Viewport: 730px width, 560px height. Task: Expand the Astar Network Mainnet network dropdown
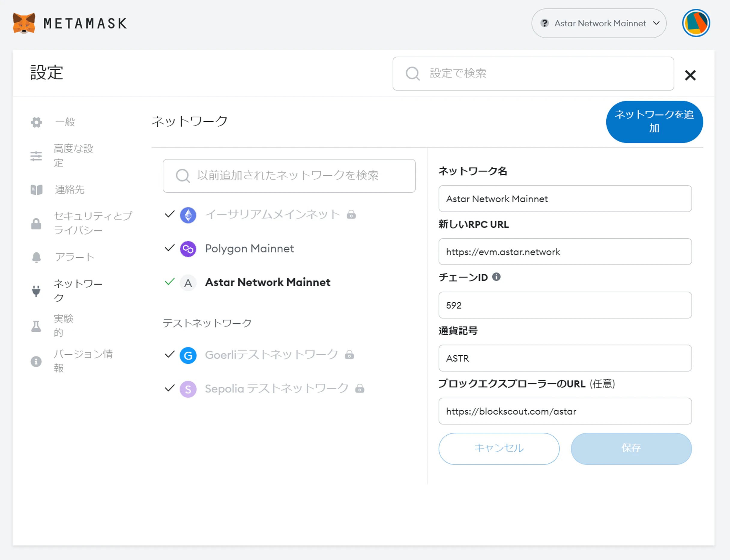coord(599,23)
